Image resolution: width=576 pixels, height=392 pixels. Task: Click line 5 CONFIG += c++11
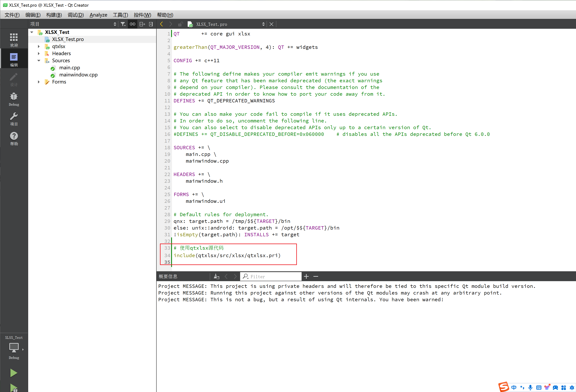197,61
